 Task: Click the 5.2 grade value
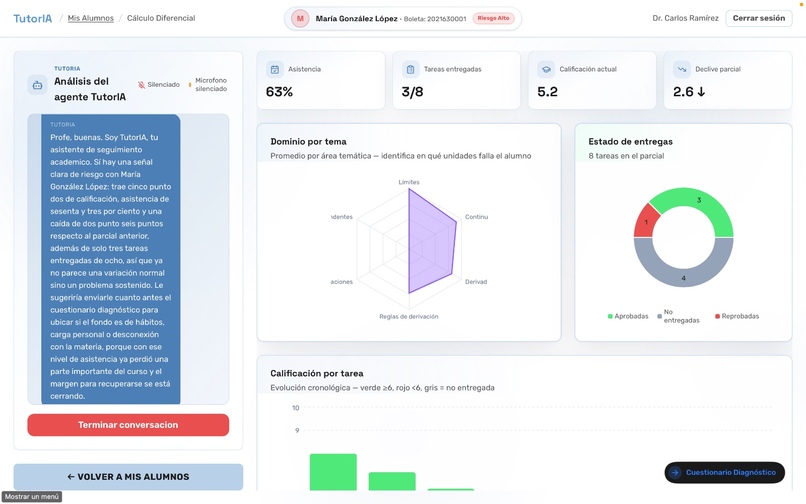click(x=547, y=92)
